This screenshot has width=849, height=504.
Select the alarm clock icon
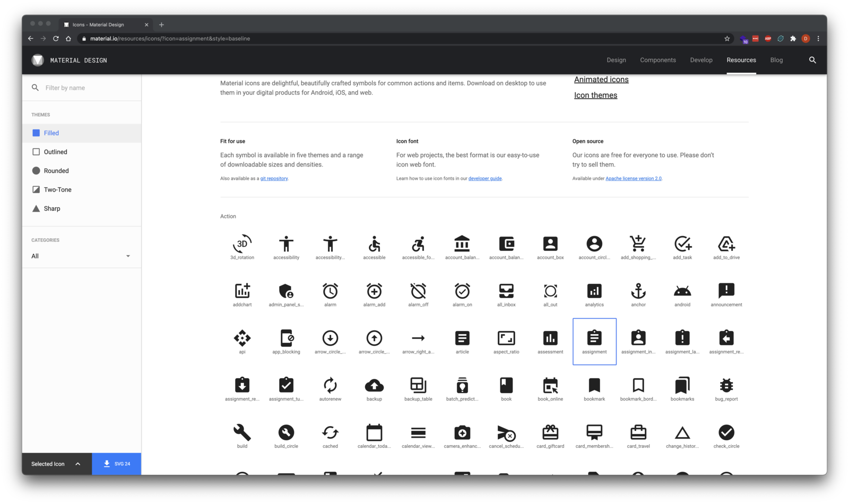coord(330,291)
